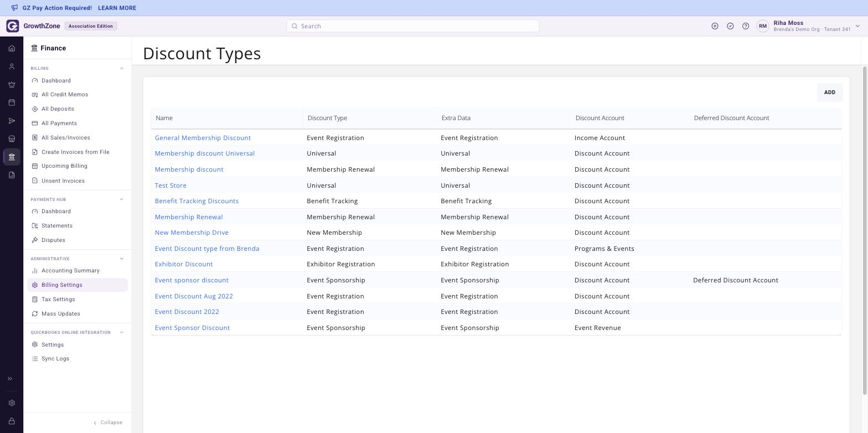868x433 pixels.
Task: Click the lock icon at the sidebar bottom
Action: click(x=12, y=421)
